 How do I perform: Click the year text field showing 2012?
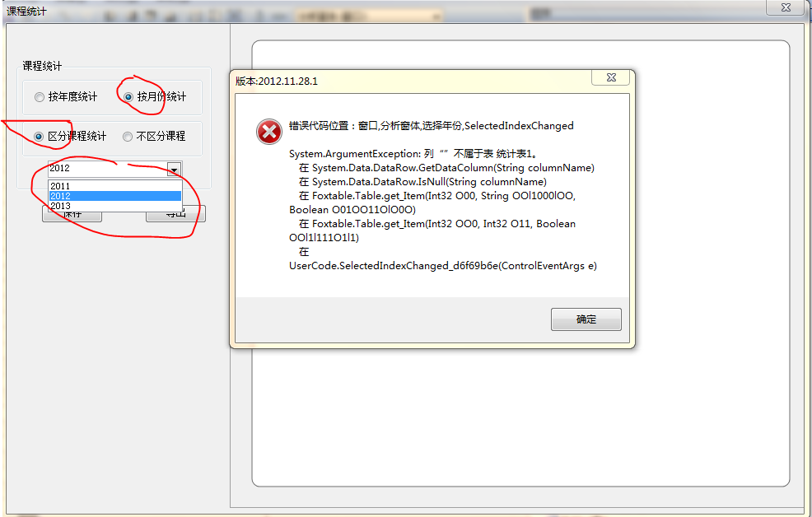108,169
